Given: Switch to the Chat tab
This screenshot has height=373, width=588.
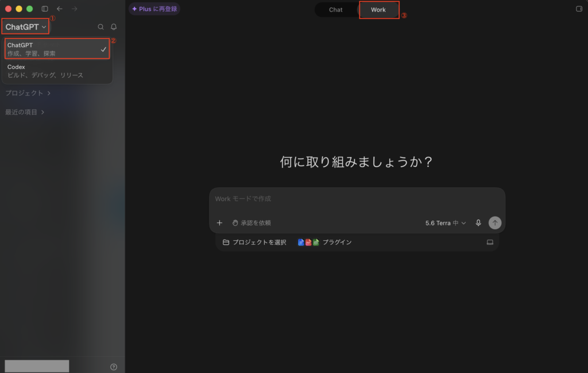Looking at the screenshot, I should click(335, 10).
